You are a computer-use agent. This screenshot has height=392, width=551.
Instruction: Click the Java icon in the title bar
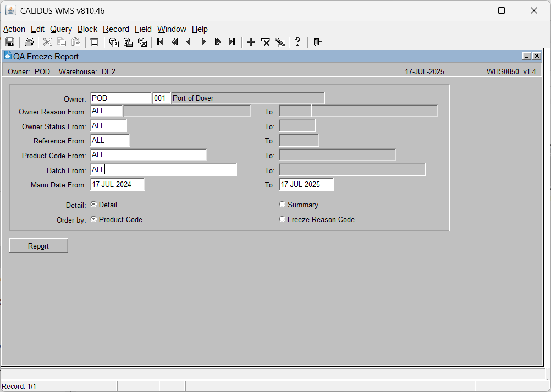pyautogui.click(x=11, y=10)
